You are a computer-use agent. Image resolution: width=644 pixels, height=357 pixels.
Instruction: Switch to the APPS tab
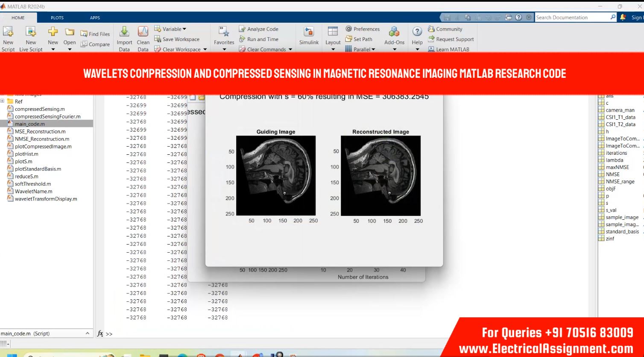point(95,18)
